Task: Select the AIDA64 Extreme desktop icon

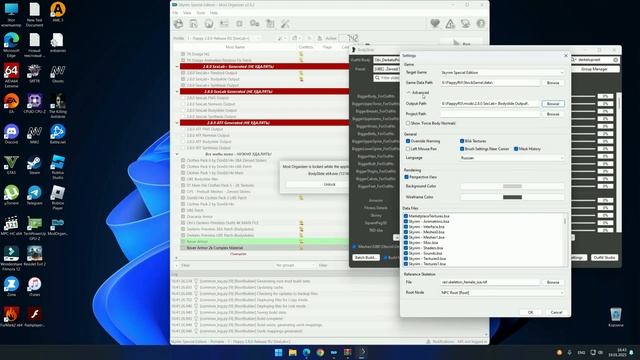Action: [x=11, y=76]
